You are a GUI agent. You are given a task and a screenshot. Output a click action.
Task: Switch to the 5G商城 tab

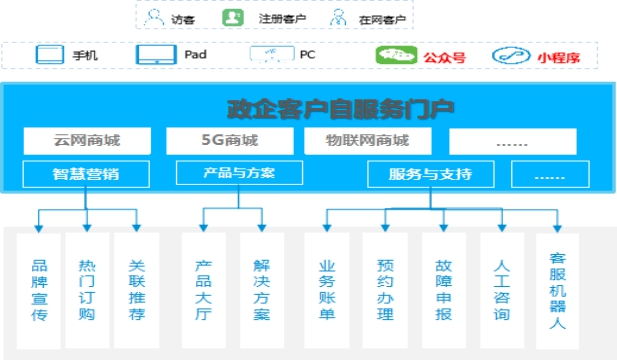pyautogui.click(x=230, y=140)
